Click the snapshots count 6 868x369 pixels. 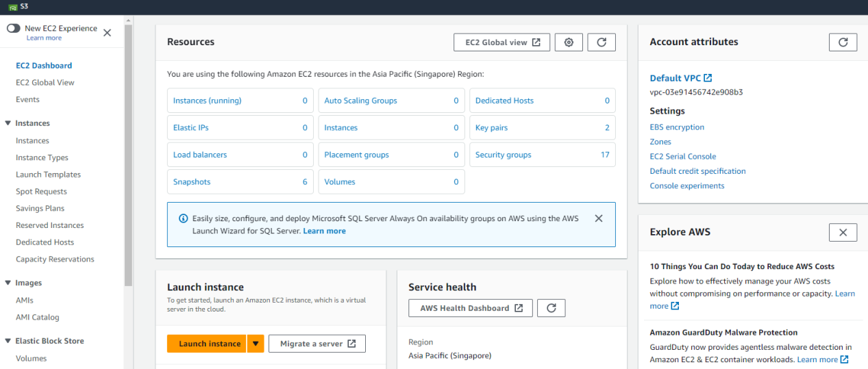tap(305, 182)
